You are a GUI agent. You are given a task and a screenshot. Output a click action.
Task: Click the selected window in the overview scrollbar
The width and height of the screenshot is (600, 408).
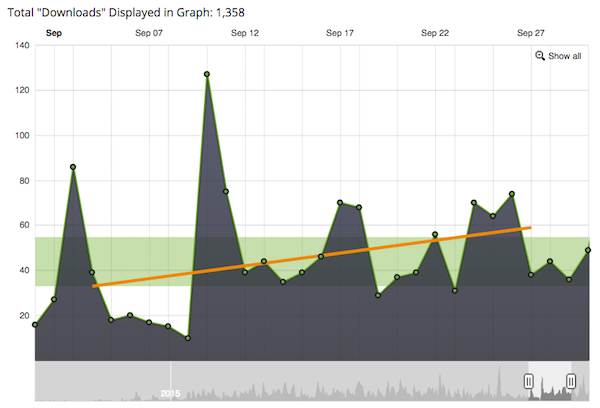point(550,381)
